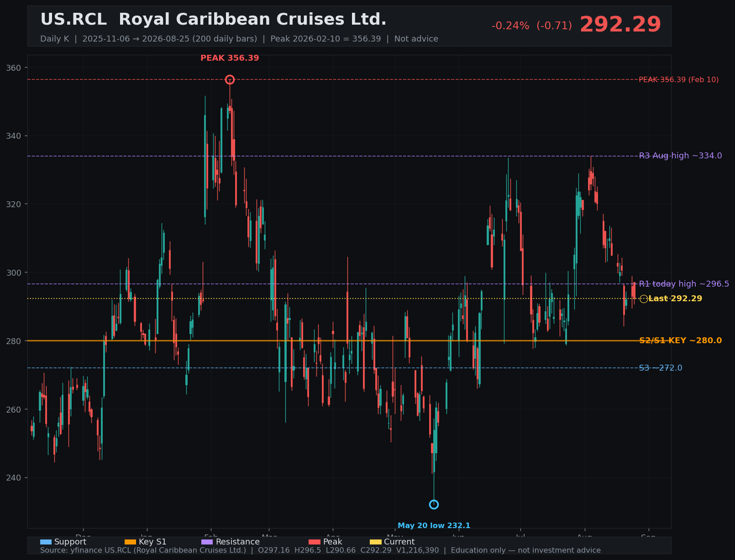
Task: Click the 'PEAK 356.39' annotation above the chart
Action: tap(230, 58)
